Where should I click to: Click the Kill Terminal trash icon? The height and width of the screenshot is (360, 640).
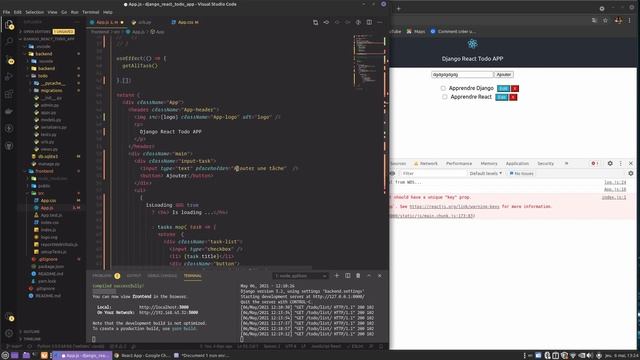pos(358,276)
